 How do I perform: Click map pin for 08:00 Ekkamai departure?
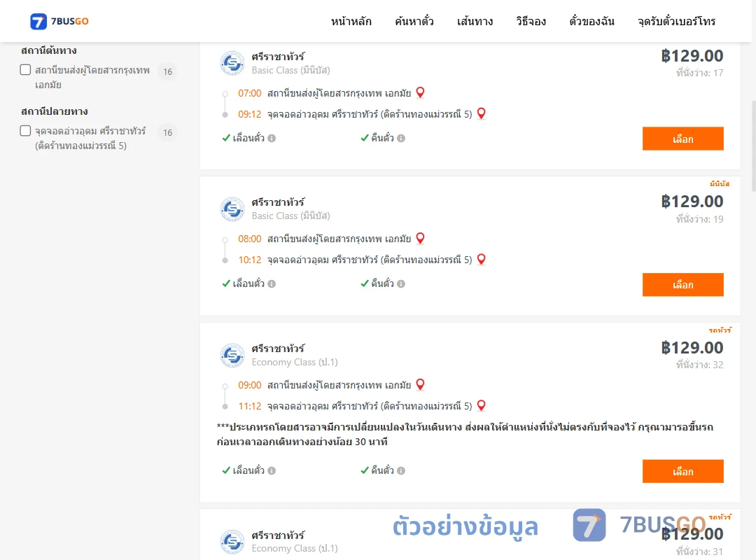pos(421,238)
